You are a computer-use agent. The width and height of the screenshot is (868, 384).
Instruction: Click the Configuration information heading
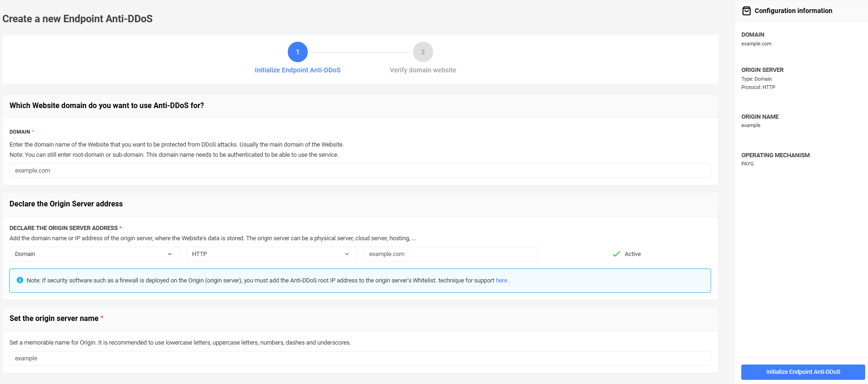[793, 11]
